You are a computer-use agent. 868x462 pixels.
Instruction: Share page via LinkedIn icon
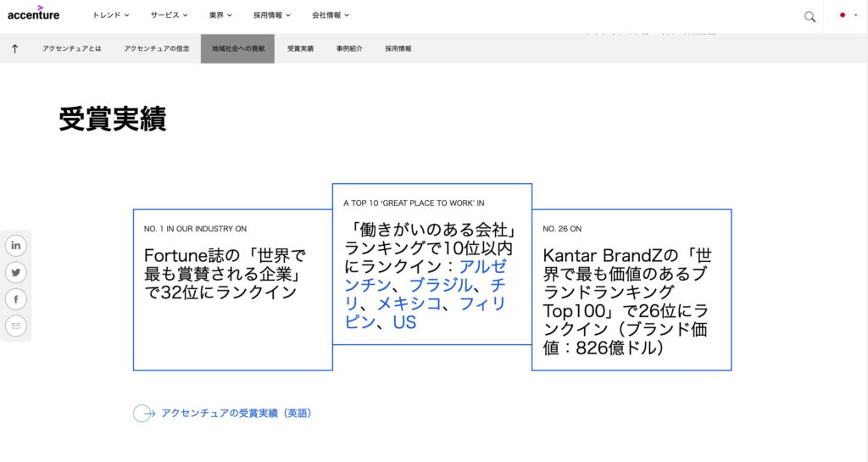(x=16, y=246)
